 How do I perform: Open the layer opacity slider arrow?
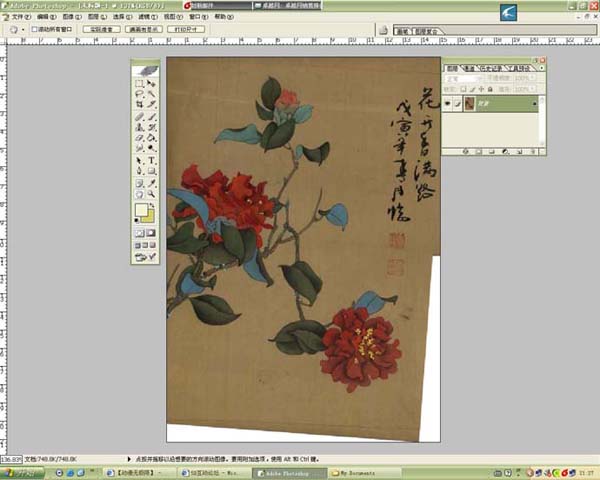tap(532, 78)
